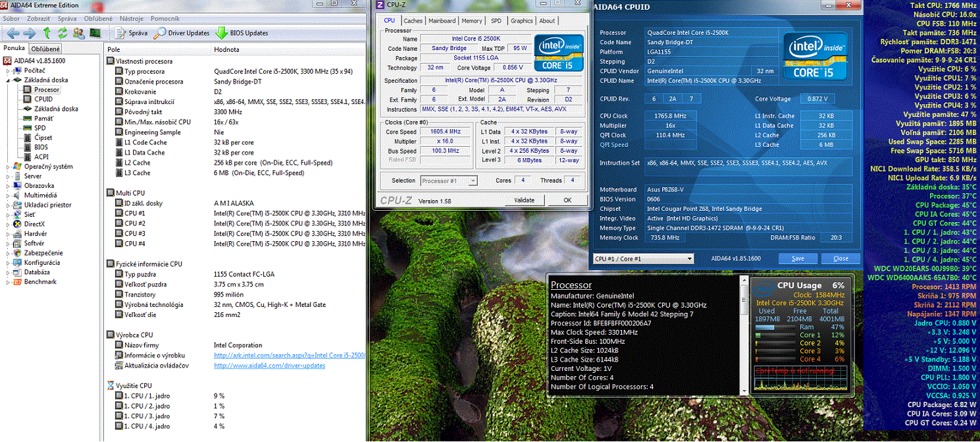Click the Intel Core i5 logo in CPU-Z
Image resolution: width=980 pixels, height=442 pixels.
[x=559, y=52]
